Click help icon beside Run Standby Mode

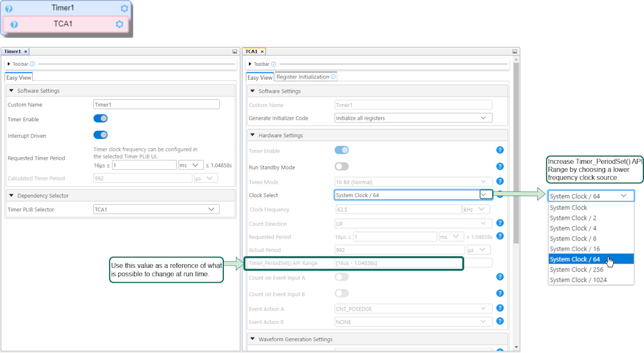click(500, 166)
